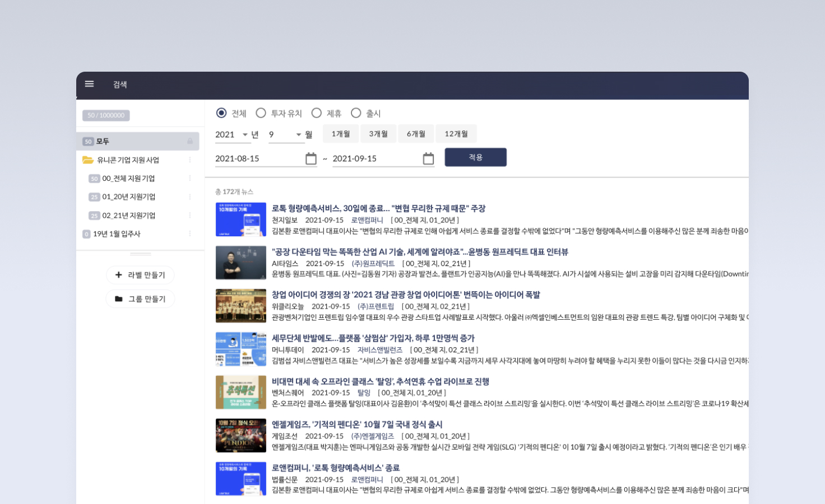Click the 50 / 1000000 counter badge
Viewport: 825px width, 504px height.
106,115
